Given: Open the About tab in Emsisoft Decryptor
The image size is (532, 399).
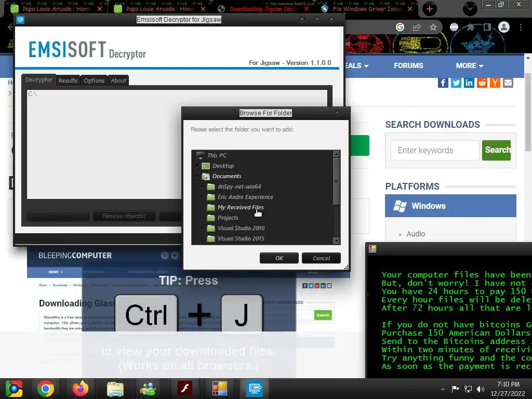Looking at the screenshot, I should tap(118, 81).
